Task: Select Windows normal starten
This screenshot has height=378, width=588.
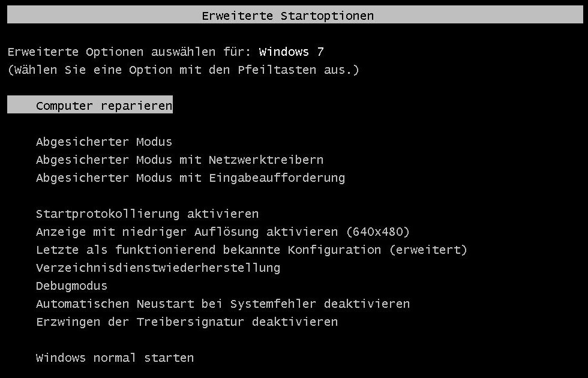Action: [114, 358]
